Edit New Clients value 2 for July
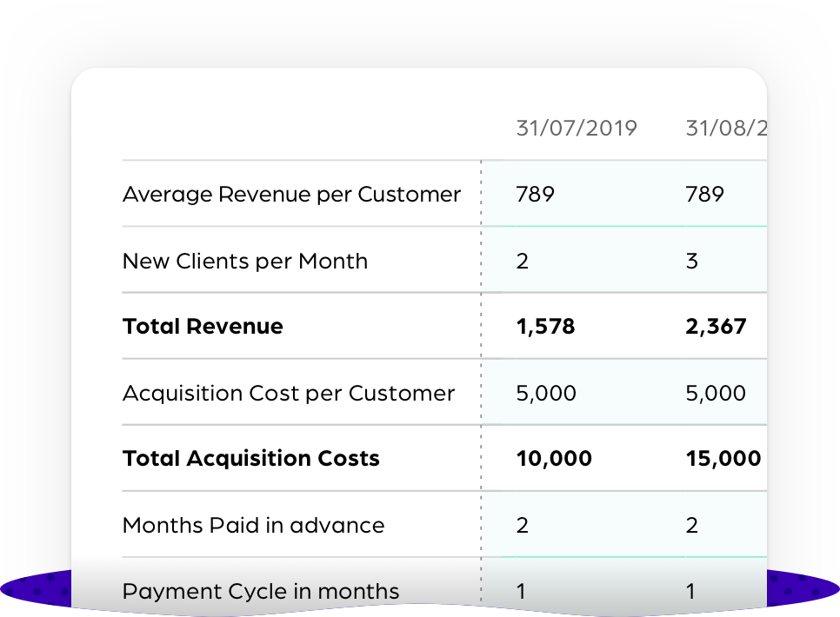Viewport: 840px width, 617px height. coord(523,261)
